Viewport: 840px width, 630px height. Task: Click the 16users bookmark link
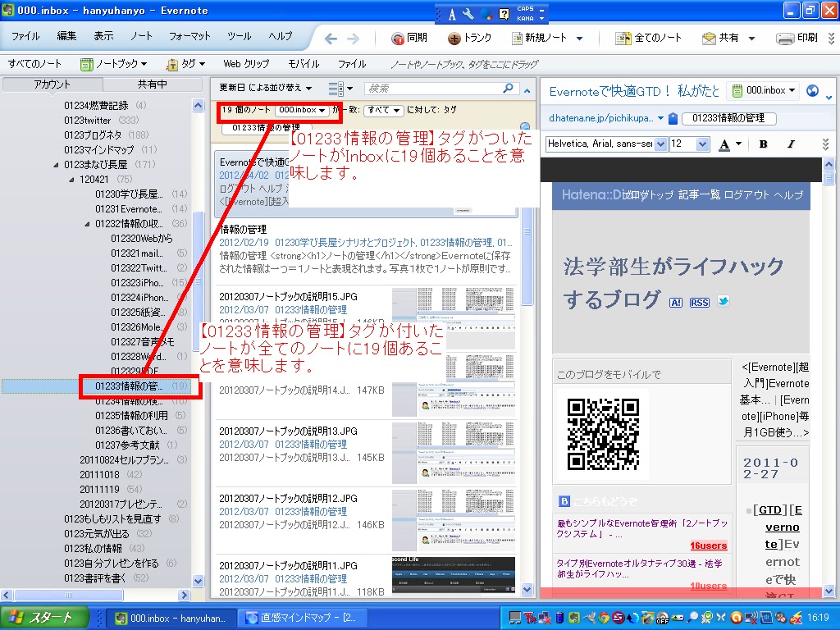(708, 546)
